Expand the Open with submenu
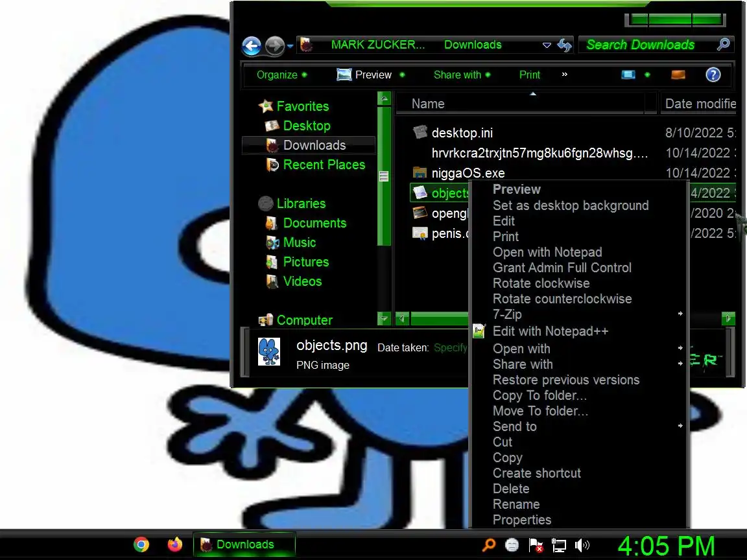This screenshot has height=560, width=747. click(x=579, y=349)
